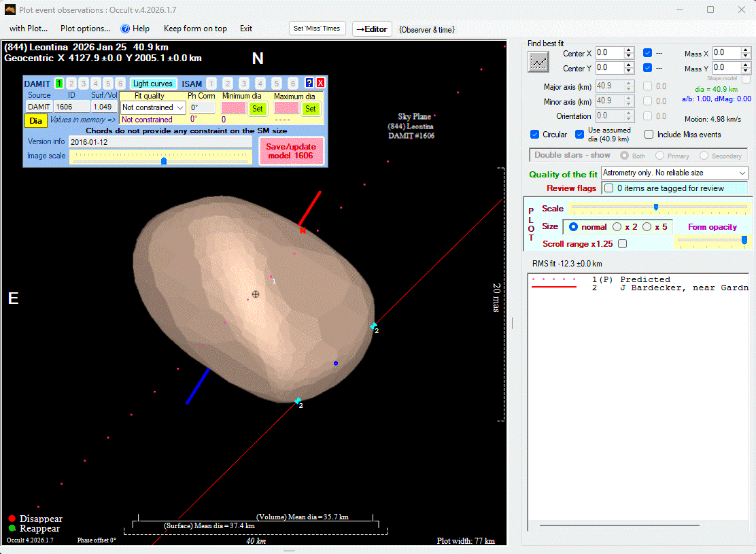This screenshot has width=756, height=554.
Task: Enable Include Miss events
Action: point(649,135)
